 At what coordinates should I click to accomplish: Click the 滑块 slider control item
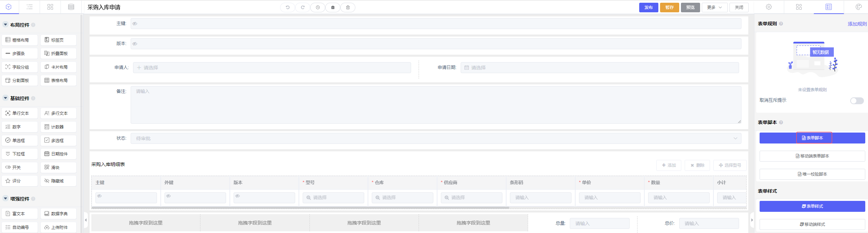pos(58,167)
